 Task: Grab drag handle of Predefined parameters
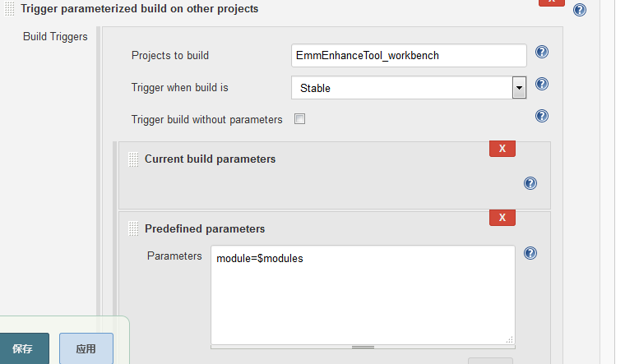(x=133, y=229)
